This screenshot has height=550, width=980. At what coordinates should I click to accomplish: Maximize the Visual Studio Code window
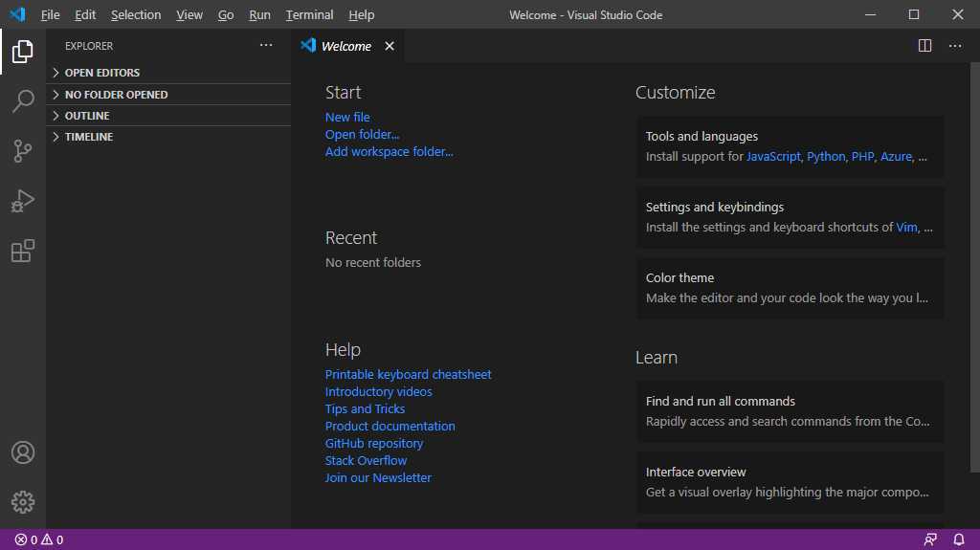tap(914, 14)
